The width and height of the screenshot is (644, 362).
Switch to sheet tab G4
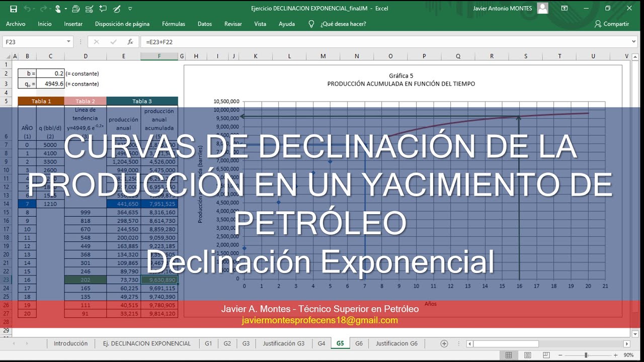point(321,343)
